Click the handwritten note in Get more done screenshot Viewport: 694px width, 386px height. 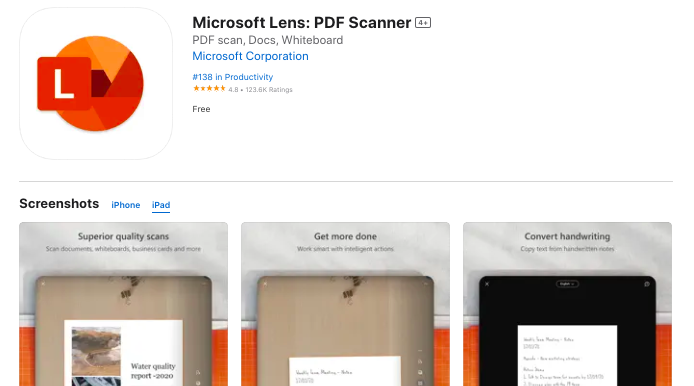[345, 371]
